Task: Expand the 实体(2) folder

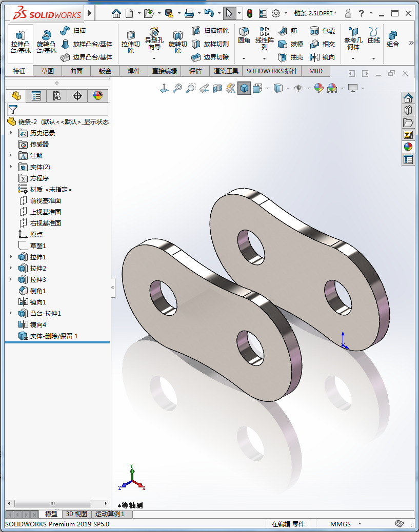Action: pyautogui.click(x=11, y=166)
